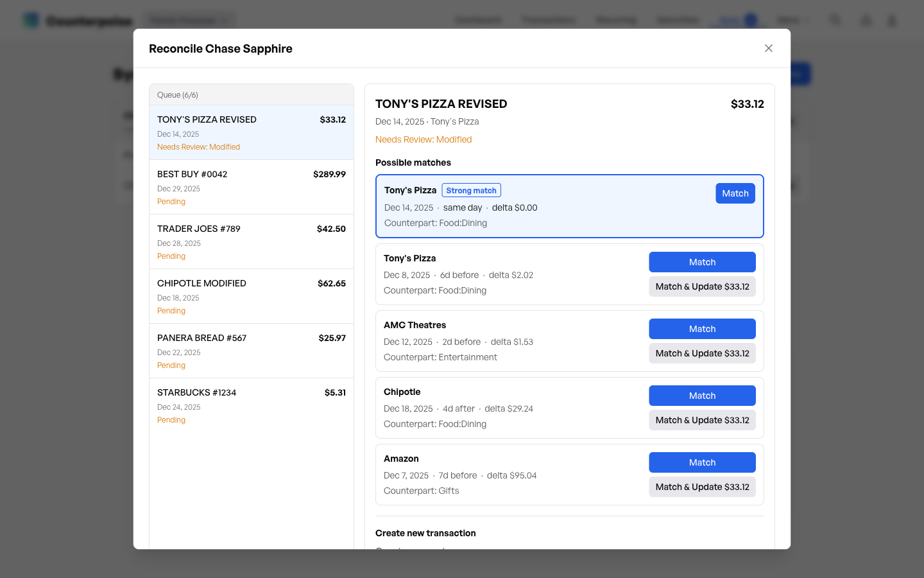Click the Dec 29, 2025 date under BEST BUY
The width and height of the screenshot is (924, 578).
click(x=178, y=189)
